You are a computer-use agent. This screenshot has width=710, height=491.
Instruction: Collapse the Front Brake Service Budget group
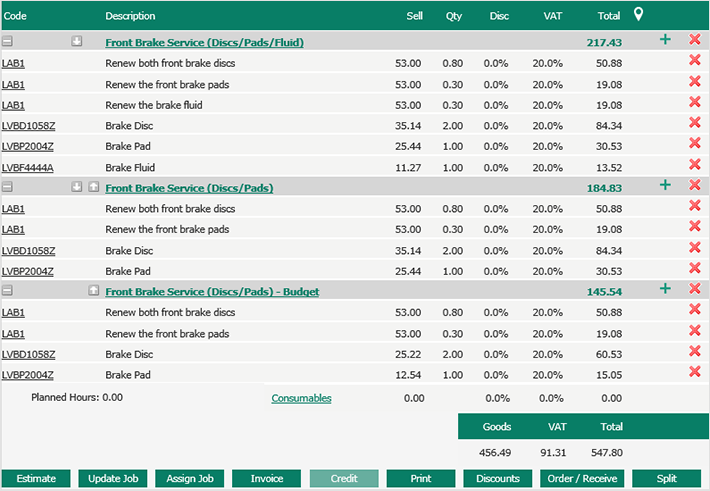[x=8, y=291]
